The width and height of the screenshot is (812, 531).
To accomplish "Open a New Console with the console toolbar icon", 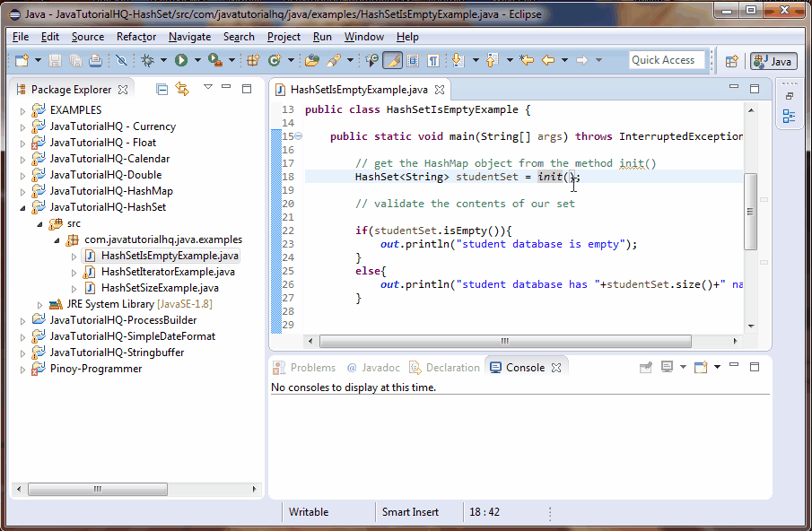I will coord(703,367).
